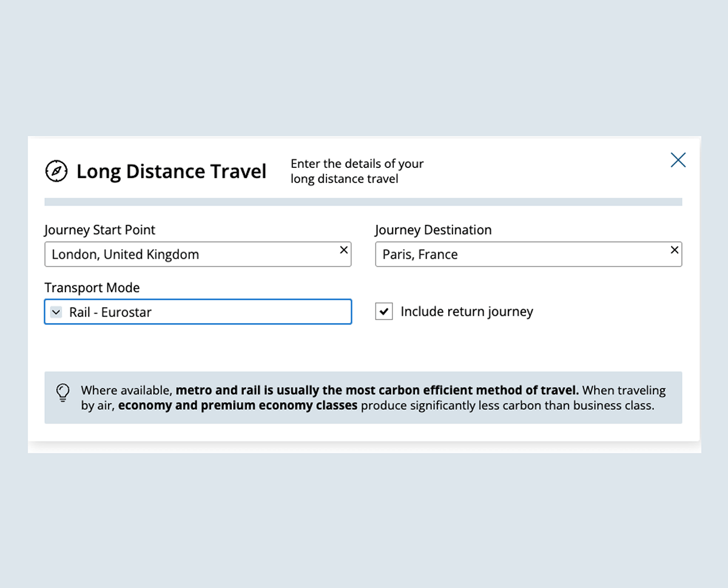Click the Journey Destination label
This screenshot has width=728, height=588.
(433, 230)
